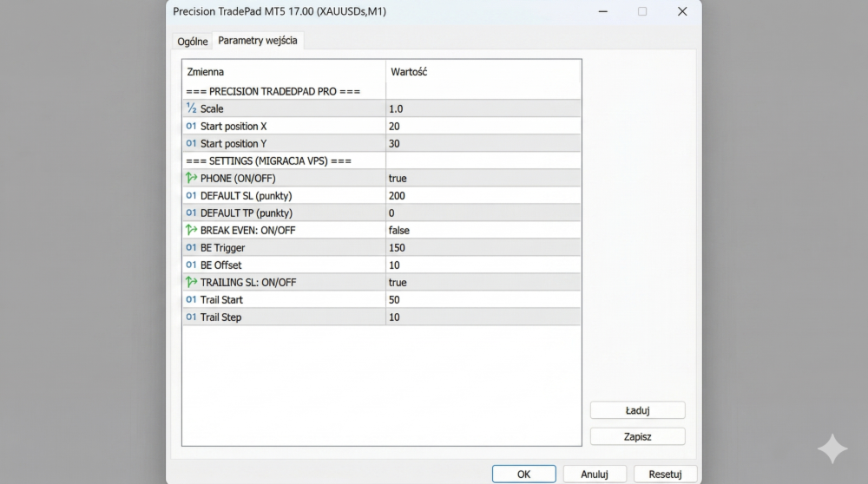This screenshot has width=868, height=484.
Task: Click the integer icon beside BE Trigger
Action: [191, 247]
